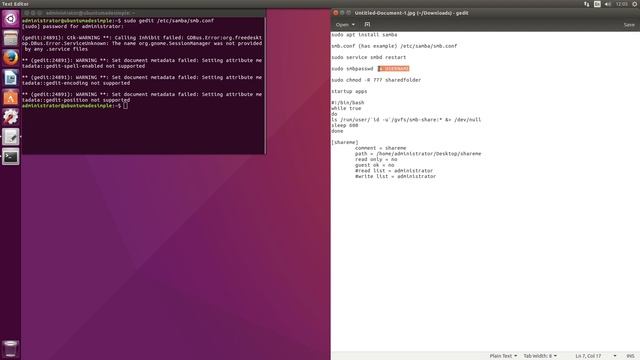Click the 'sudo chmod -R 777 sharedfolder' line
The image size is (640, 360).
pos(376,80)
